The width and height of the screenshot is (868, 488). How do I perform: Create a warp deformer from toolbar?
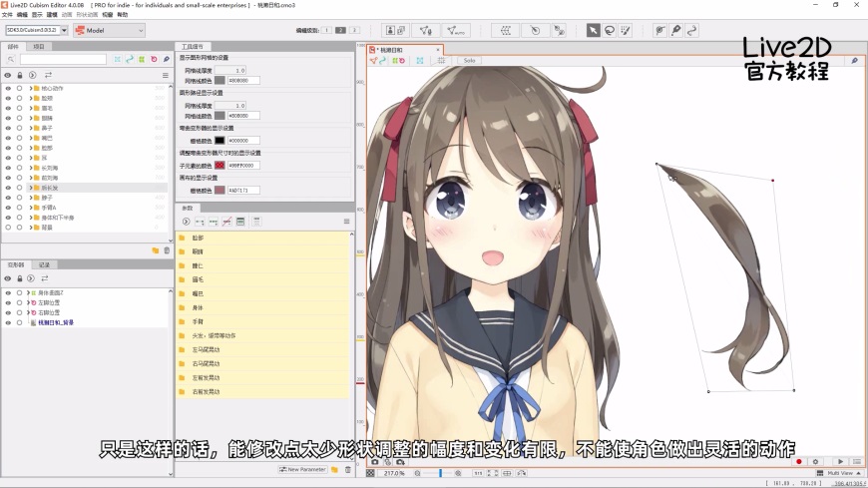(x=506, y=31)
